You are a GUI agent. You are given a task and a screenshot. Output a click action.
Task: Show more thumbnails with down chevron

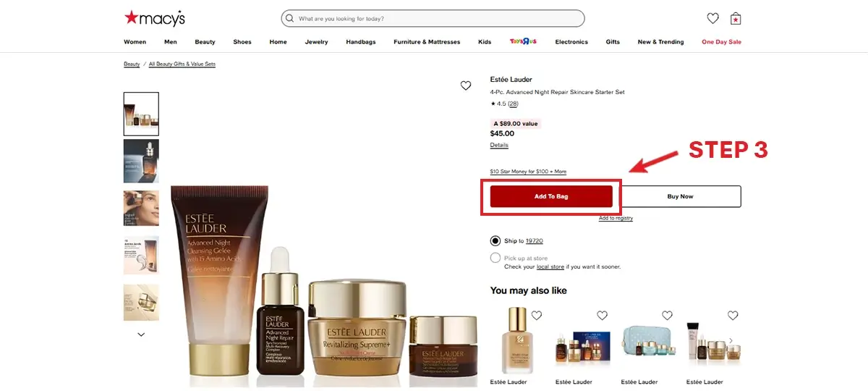141,335
